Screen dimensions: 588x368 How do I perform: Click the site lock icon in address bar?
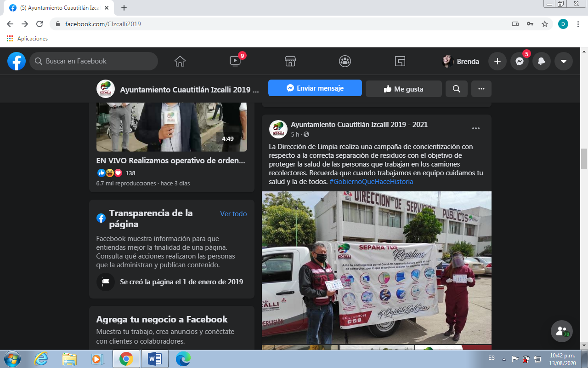tap(57, 24)
